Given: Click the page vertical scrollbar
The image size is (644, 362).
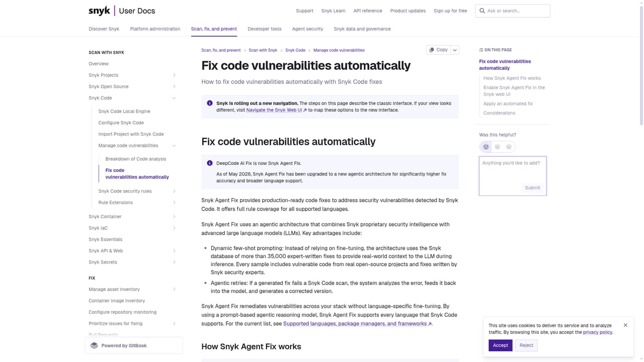Looking at the screenshot, I should coord(641,181).
